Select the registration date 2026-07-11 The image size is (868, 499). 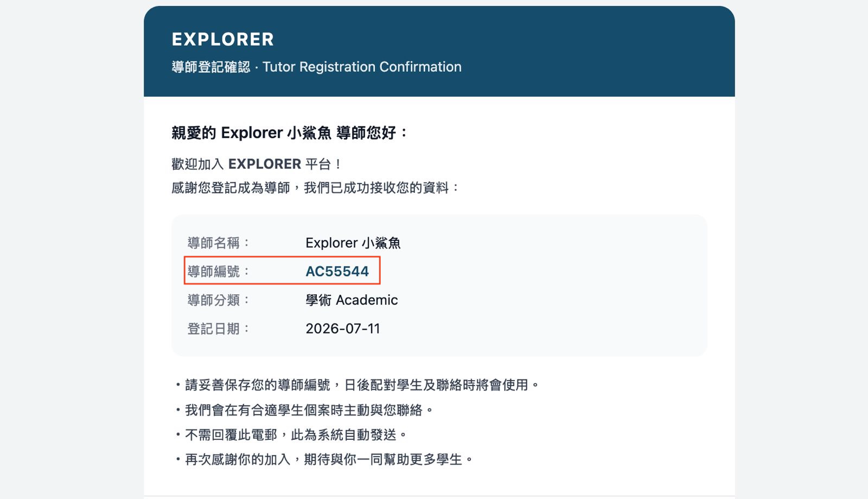click(343, 329)
